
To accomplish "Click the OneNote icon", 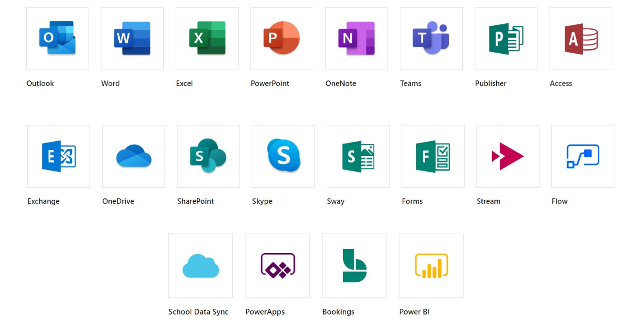I will pyautogui.click(x=356, y=38).
